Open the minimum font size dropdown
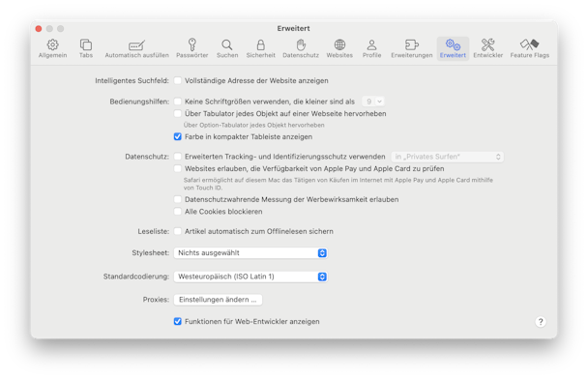 (372, 102)
